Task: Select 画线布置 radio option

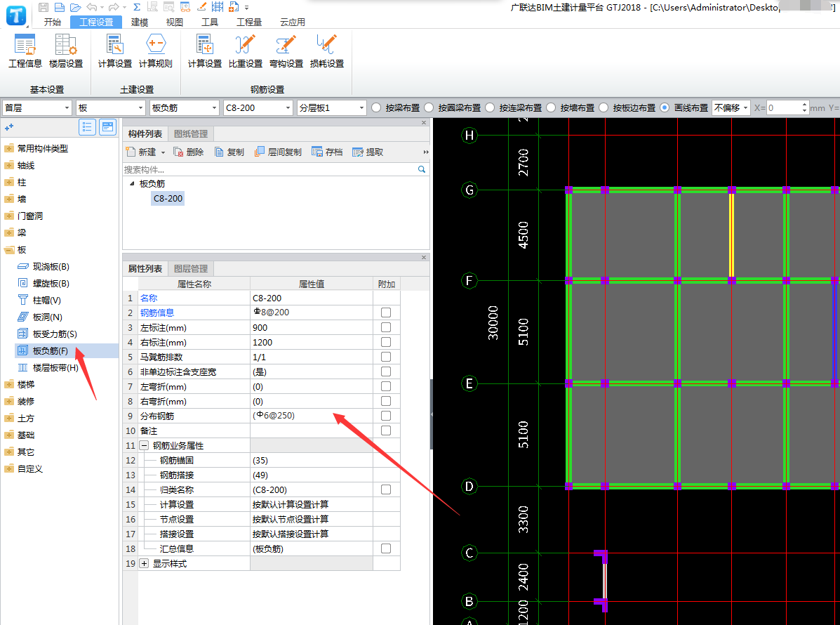Action: point(665,107)
